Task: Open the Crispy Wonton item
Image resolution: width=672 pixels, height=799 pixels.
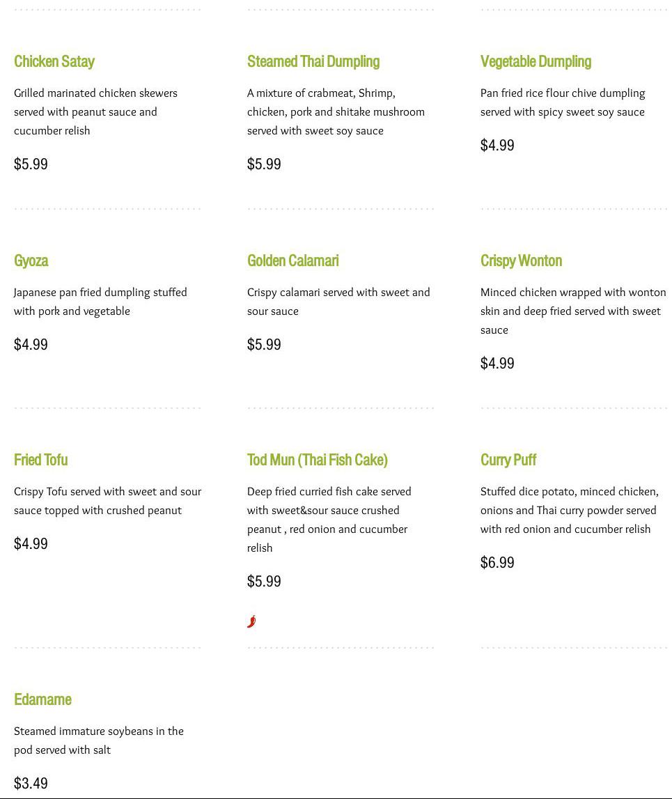Action: [521, 261]
